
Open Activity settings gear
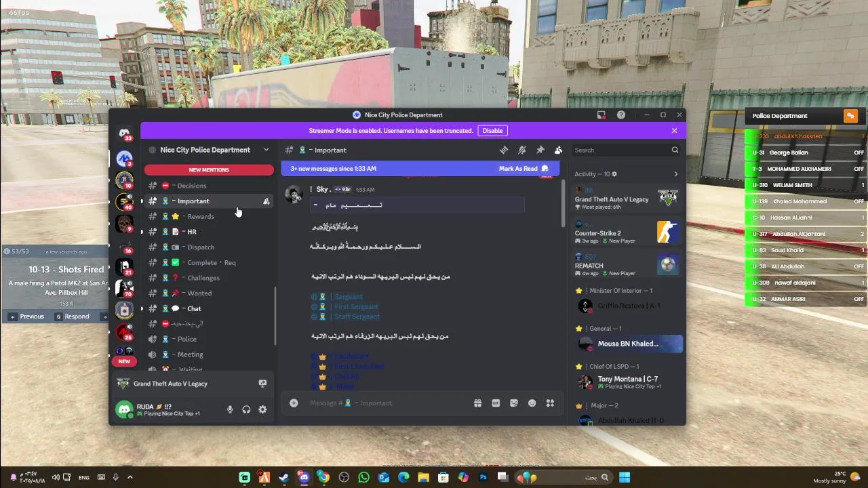(614, 174)
